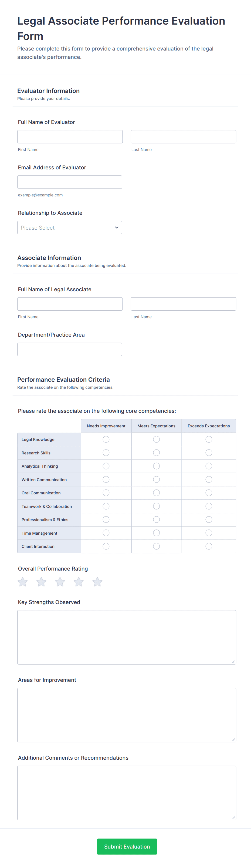This screenshot has height=868, width=251.
Task: Rate Legal Knowledge as Needs Improvement
Action: [x=106, y=439]
